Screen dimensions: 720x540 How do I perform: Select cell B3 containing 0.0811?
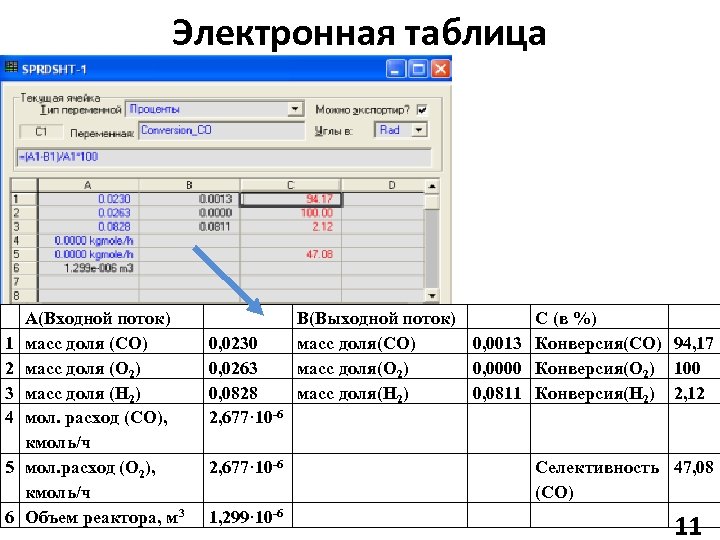[189, 226]
